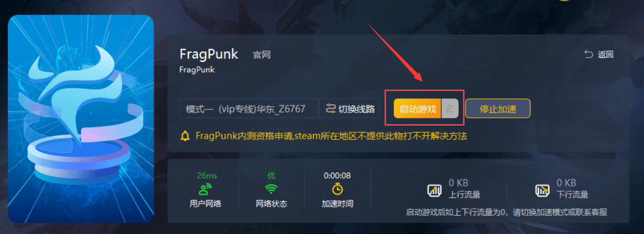Click the 下行流量 download traffic icon
Screen dimensions: 644x234
point(543,190)
